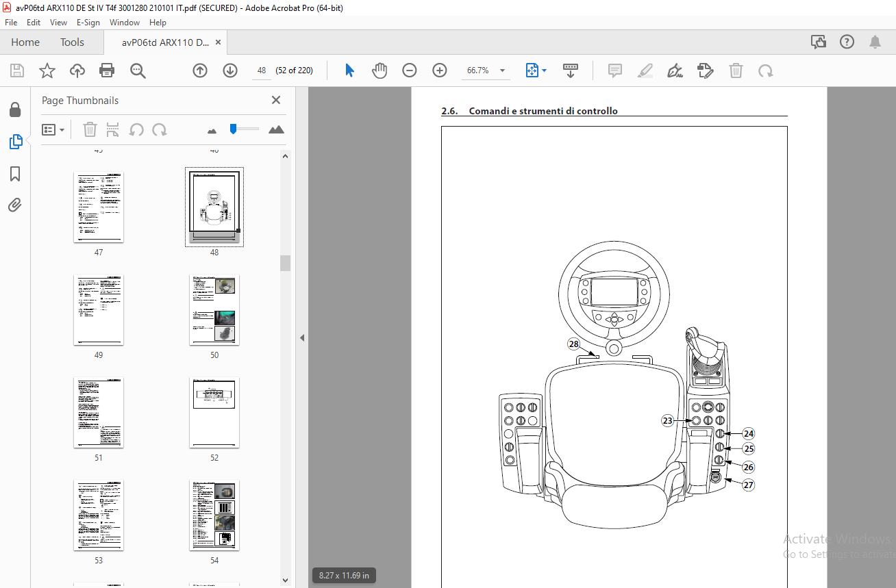Open the Attachments paperclip panel
This screenshot has width=896, height=588.
click(15, 205)
